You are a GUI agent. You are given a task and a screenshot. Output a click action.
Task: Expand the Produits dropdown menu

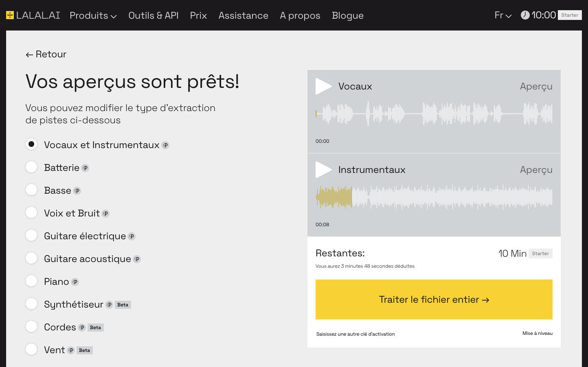pos(93,15)
